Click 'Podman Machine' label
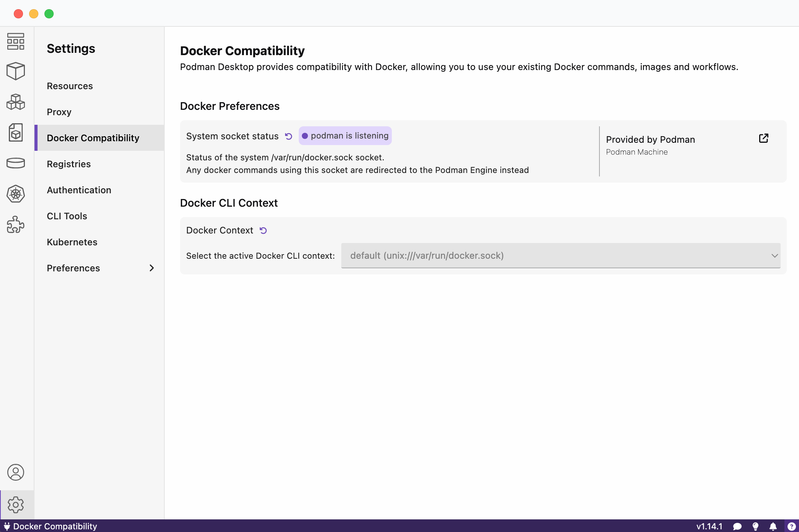 pos(637,152)
